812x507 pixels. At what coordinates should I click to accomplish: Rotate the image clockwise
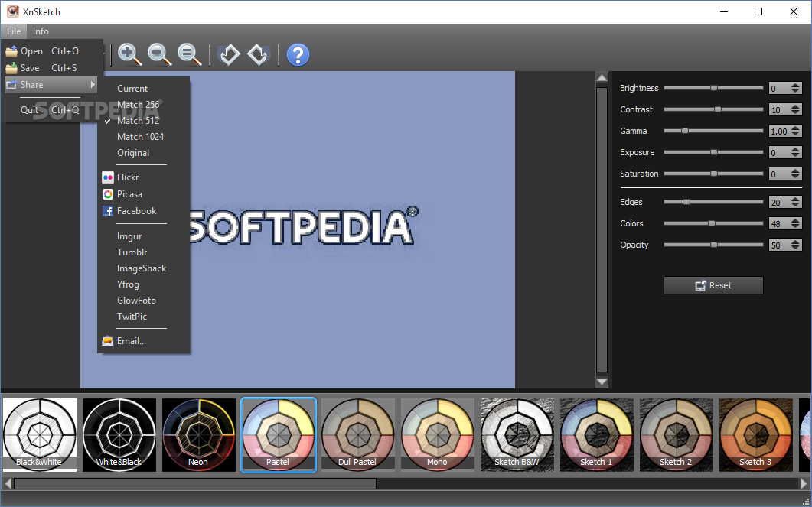(x=258, y=54)
